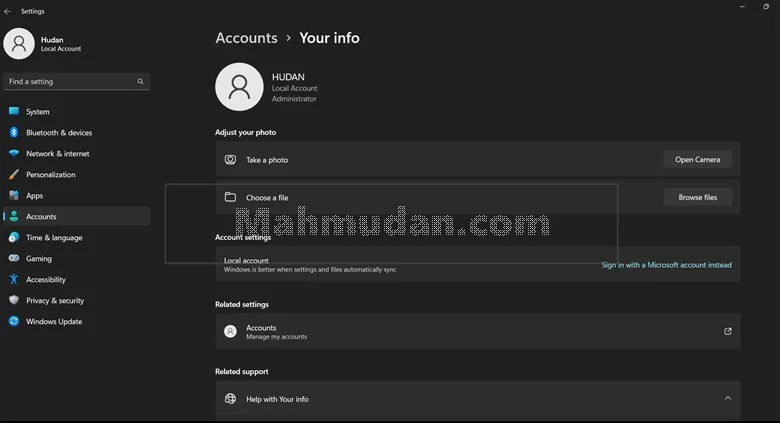This screenshot has width=780, height=423.
Task: Click the folder icon beside Choose a file
Action: pyautogui.click(x=230, y=197)
